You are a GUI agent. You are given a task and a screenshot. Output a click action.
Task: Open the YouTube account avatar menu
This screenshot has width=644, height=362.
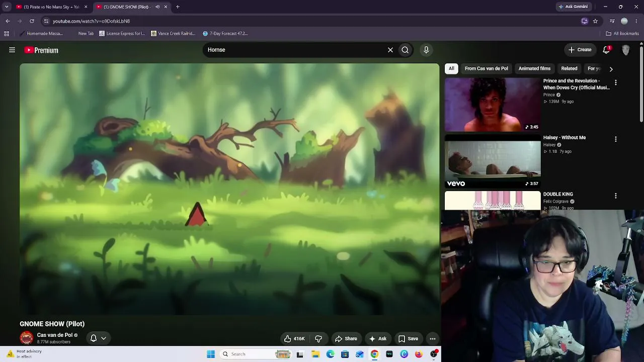[x=626, y=50]
